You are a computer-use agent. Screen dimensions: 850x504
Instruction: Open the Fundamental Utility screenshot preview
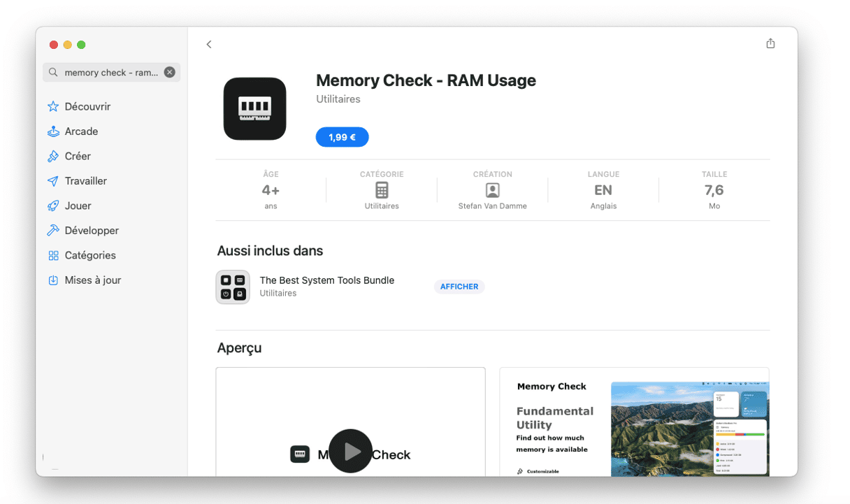pyautogui.click(x=634, y=422)
